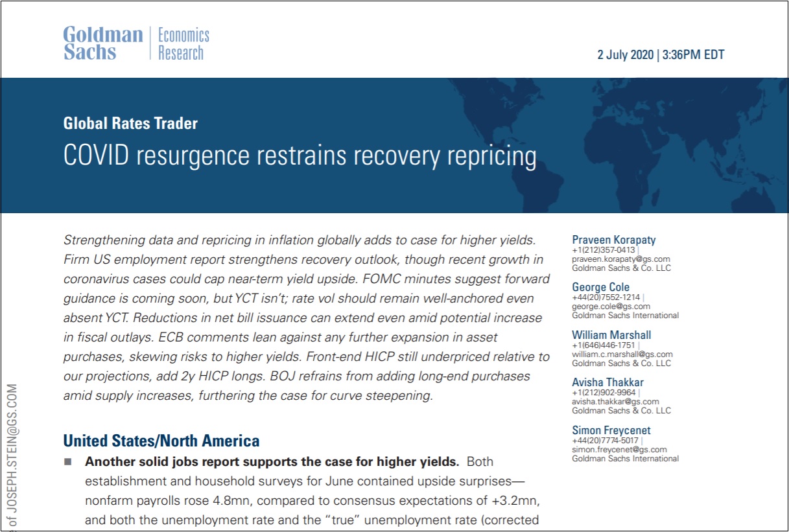
Task: Click the line starting our projections, add 2y HICP
Action: click(x=296, y=376)
